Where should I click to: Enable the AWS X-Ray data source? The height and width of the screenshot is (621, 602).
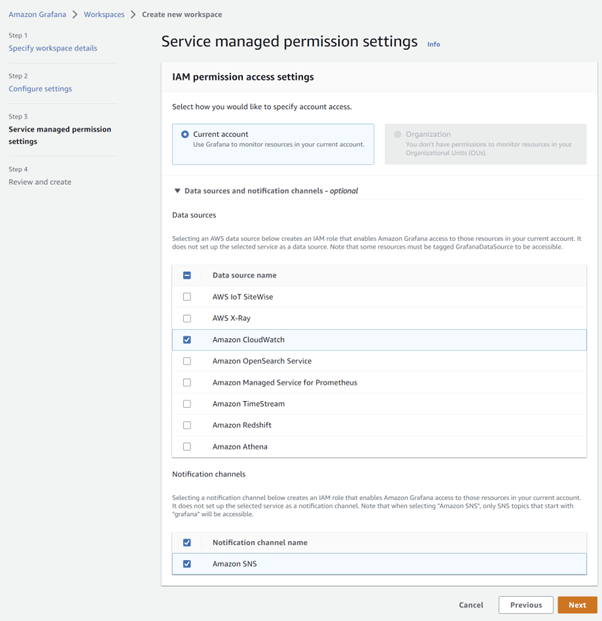point(187,318)
